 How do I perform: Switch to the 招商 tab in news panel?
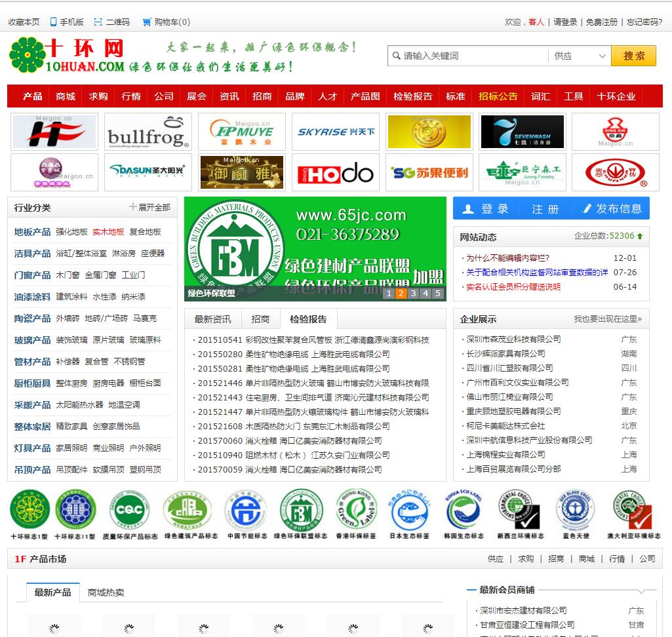[x=260, y=319]
